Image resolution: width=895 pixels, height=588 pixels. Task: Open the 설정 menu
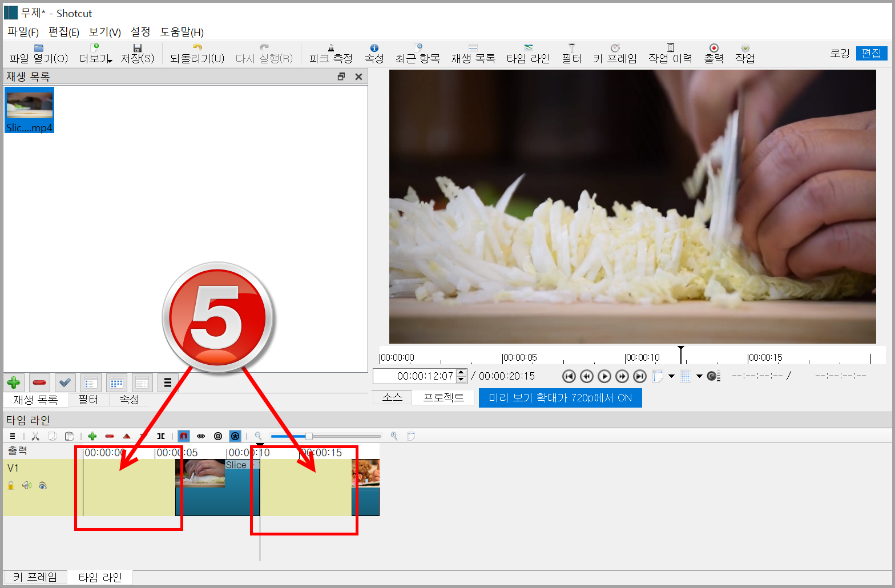click(140, 32)
